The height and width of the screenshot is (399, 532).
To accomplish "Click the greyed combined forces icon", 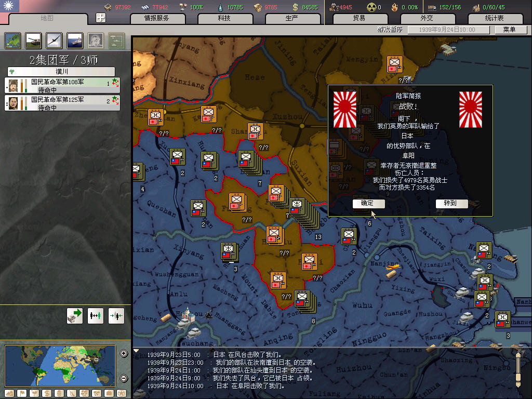I will point(117,41).
